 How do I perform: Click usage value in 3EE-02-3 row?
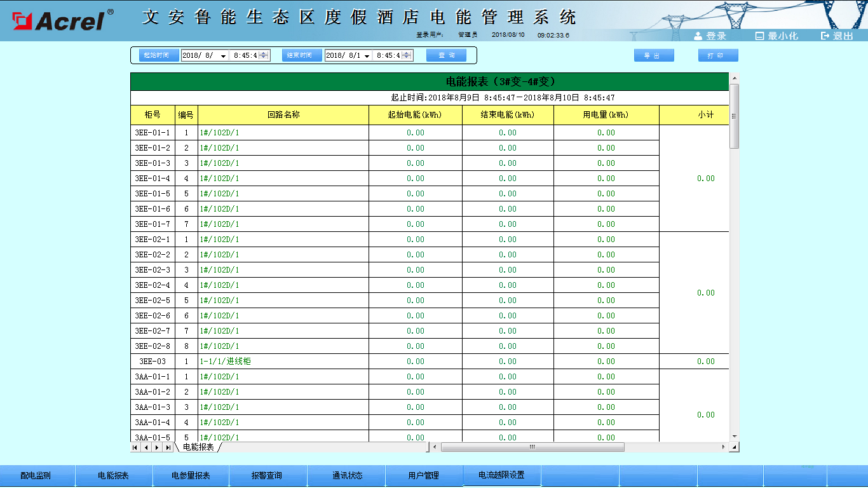pyautogui.click(x=606, y=270)
